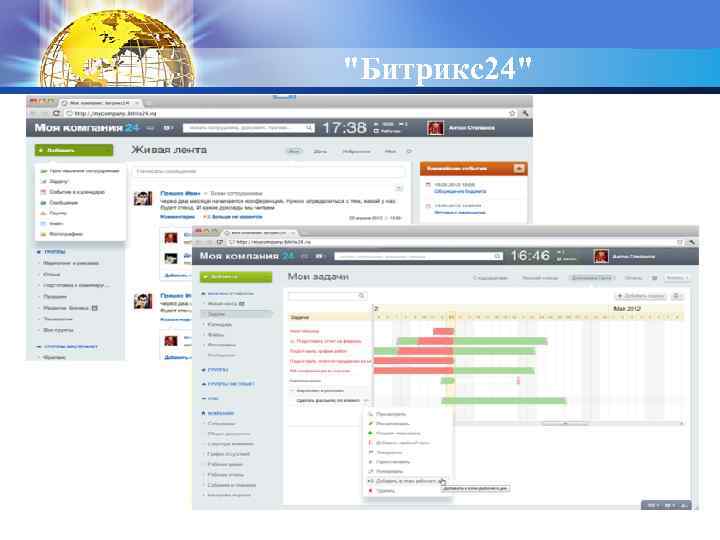Collapse Группы section in Живая лента sidebar
Screen dimensions: 720x540
click(x=39, y=252)
